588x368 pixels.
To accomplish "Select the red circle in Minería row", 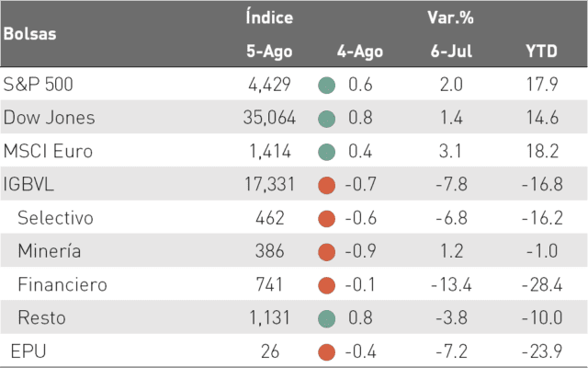I will click(327, 252).
